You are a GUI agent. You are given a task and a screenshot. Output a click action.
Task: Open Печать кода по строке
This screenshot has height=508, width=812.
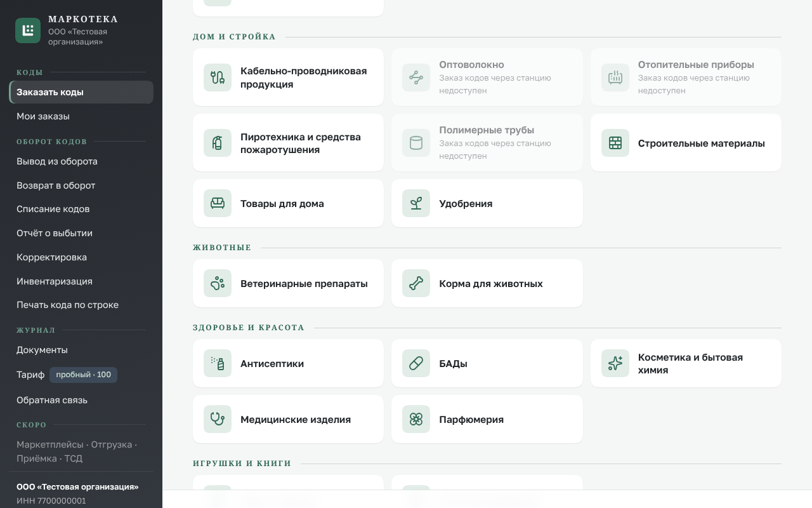[81, 305]
